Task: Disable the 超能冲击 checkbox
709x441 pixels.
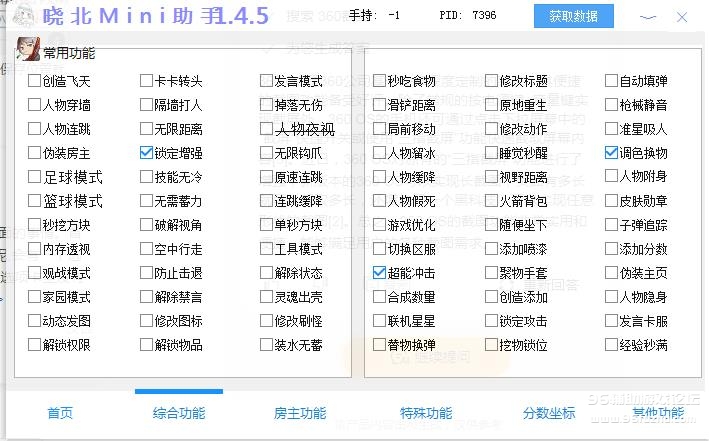Action: point(379,273)
